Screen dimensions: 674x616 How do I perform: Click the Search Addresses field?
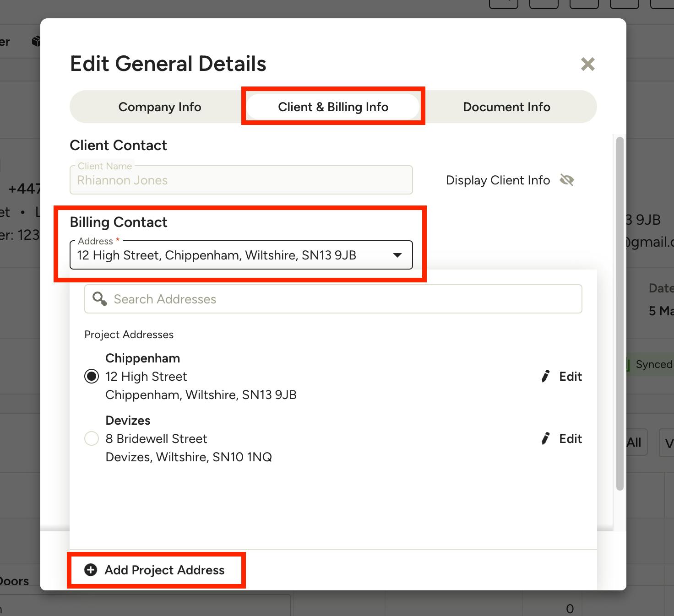pyautogui.click(x=333, y=299)
